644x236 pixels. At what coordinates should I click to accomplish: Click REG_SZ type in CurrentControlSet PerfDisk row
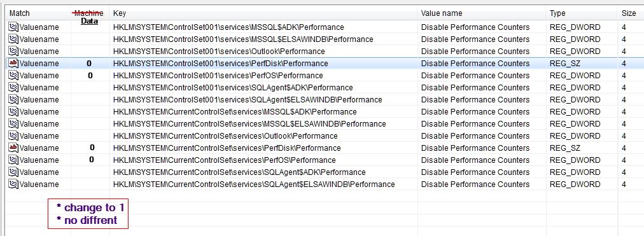[x=565, y=148]
